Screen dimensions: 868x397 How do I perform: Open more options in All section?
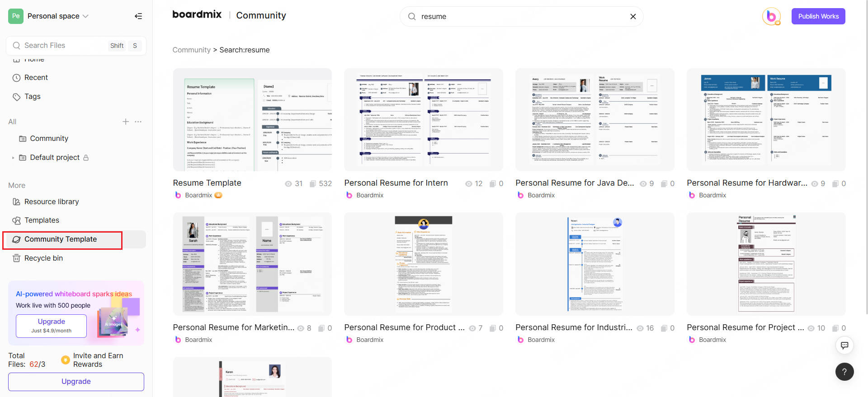pos(138,121)
